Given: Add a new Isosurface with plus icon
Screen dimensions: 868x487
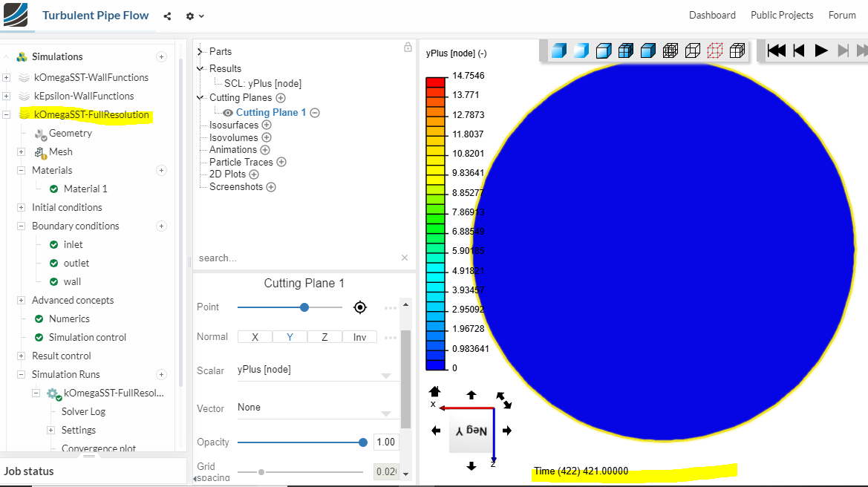Looking at the screenshot, I should click(267, 125).
